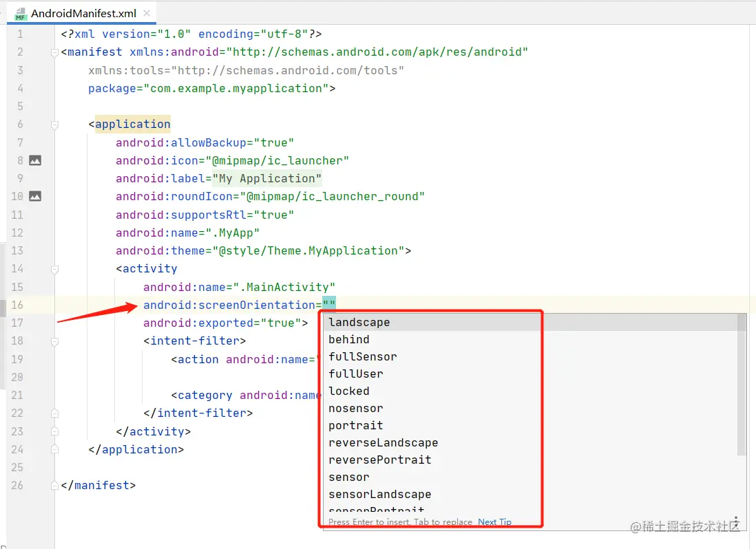Click android:supportsRtl="true" attribute
Image resolution: width=756 pixels, height=549 pixels.
coord(205,215)
